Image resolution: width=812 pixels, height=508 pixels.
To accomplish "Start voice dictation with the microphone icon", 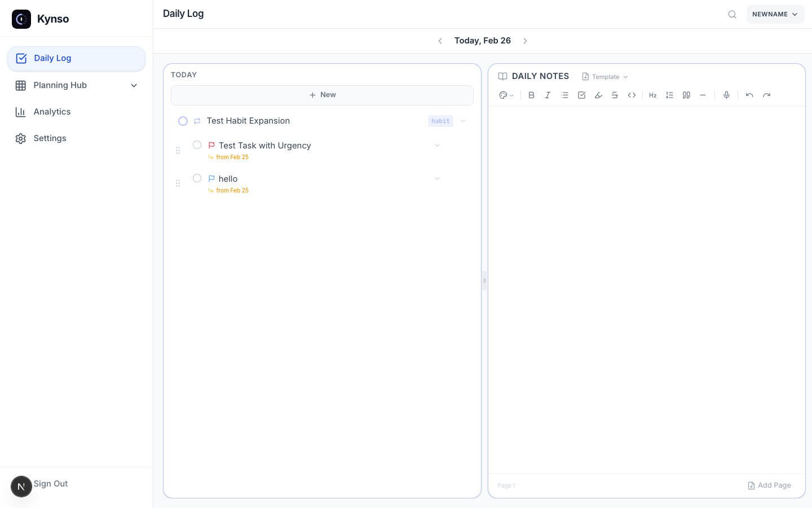I will (726, 95).
